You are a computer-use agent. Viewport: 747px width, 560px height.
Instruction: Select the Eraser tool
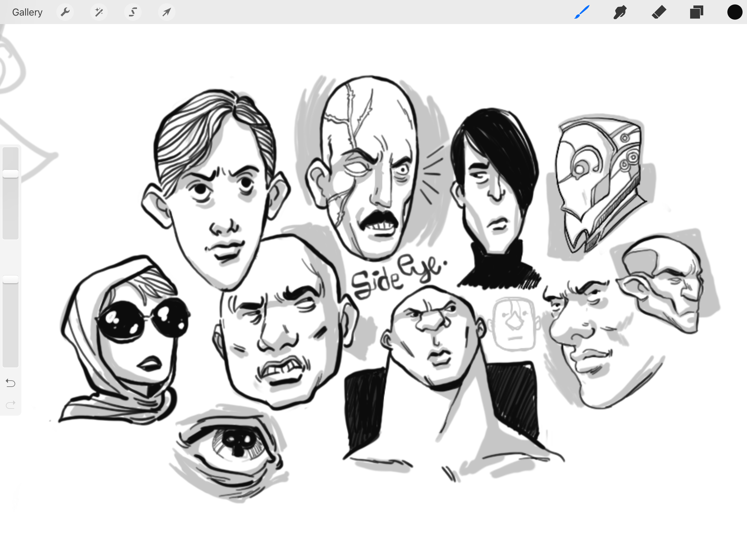[658, 12]
